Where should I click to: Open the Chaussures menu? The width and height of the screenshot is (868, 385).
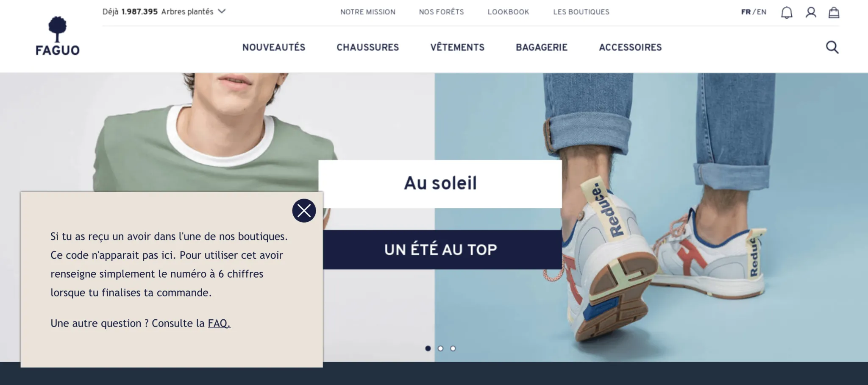point(368,47)
